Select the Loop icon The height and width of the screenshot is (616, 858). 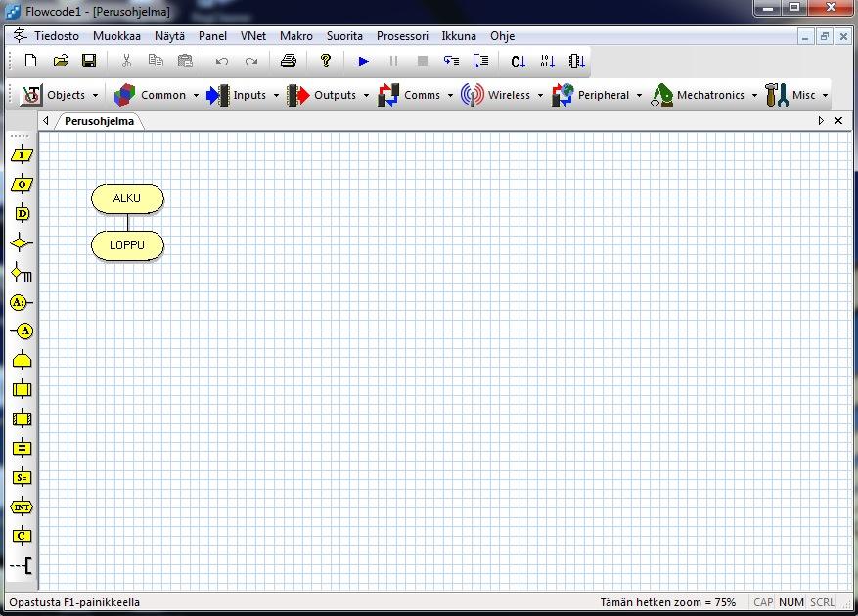(x=22, y=361)
